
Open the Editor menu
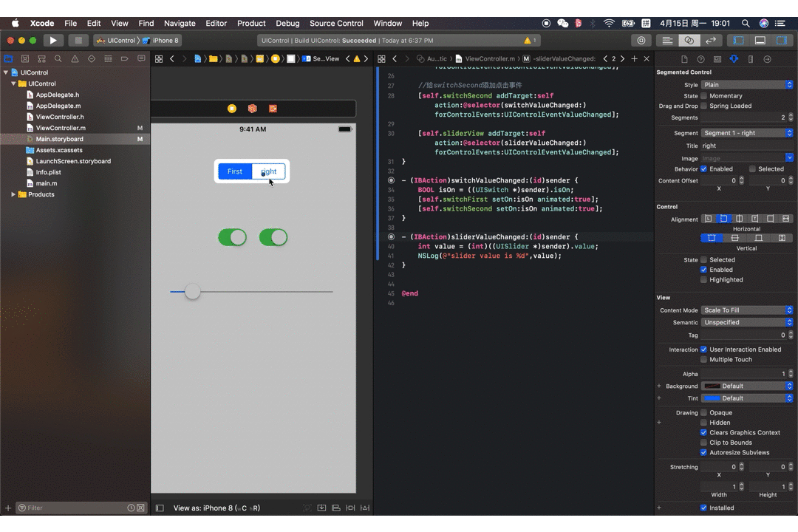[216, 24]
